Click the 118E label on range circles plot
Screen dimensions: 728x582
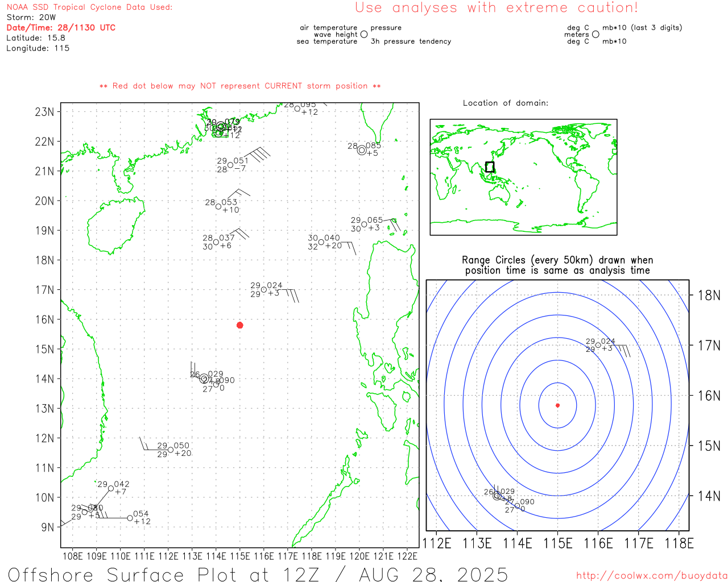679,544
